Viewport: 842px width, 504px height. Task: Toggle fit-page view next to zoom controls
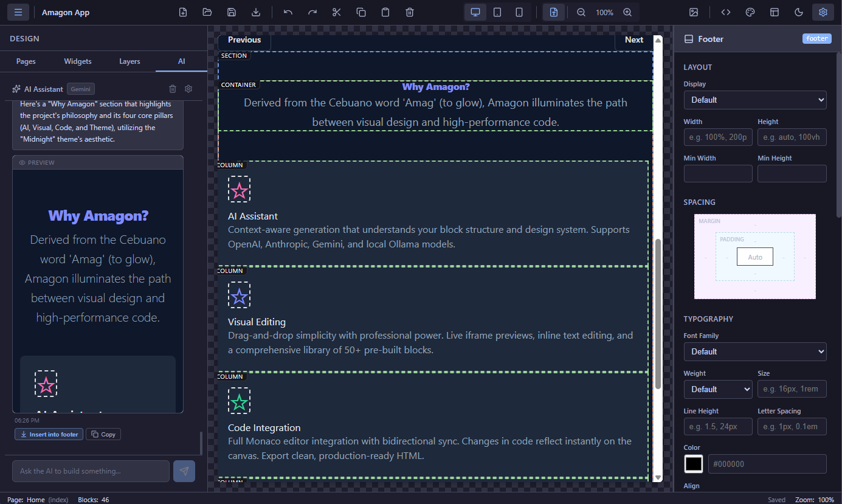click(x=553, y=12)
